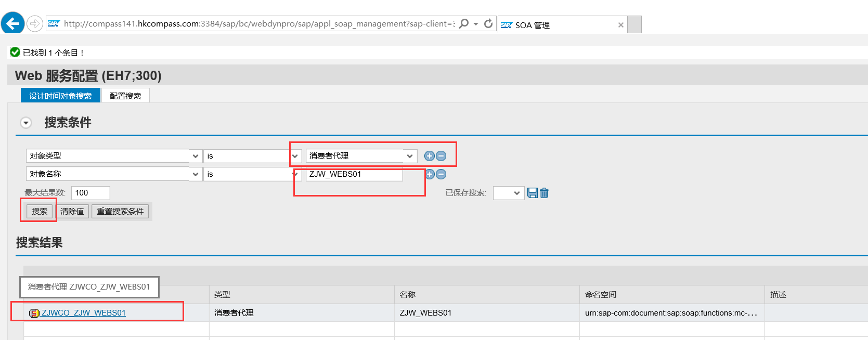868x340 pixels.
Task: Click the browser forward arrow button
Action: pyautogui.click(x=34, y=23)
